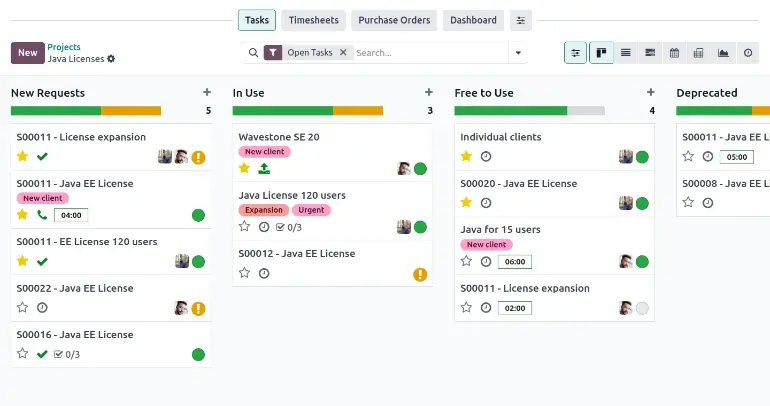Screen dimensions: 770x406
Task: Open the pivot table view
Action: pyautogui.click(x=699, y=53)
